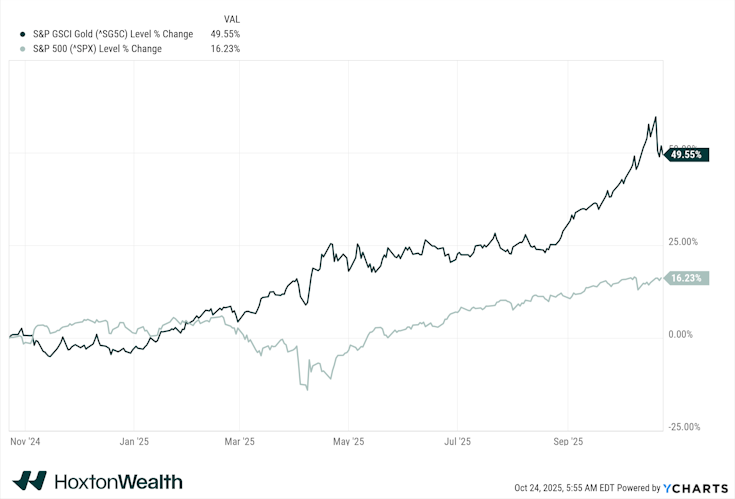Click the 16.23% value in the legend

point(225,48)
